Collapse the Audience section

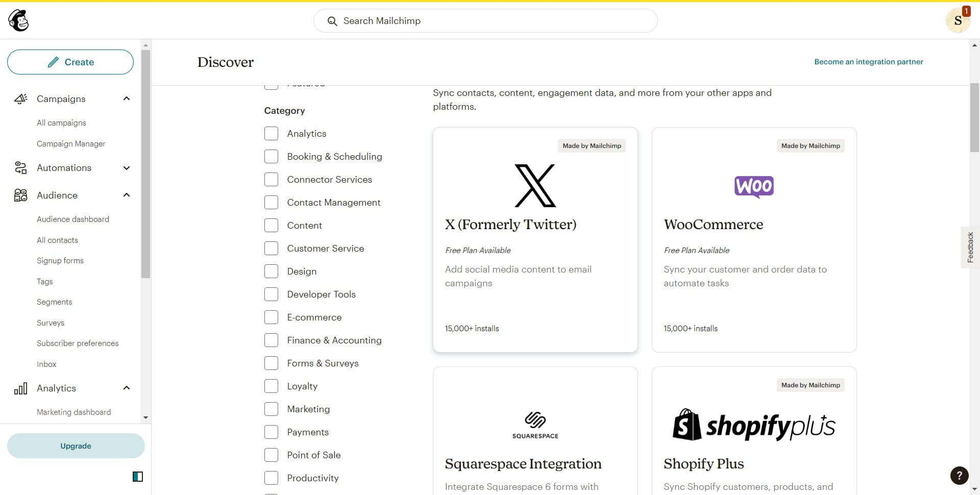click(x=126, y=195)
